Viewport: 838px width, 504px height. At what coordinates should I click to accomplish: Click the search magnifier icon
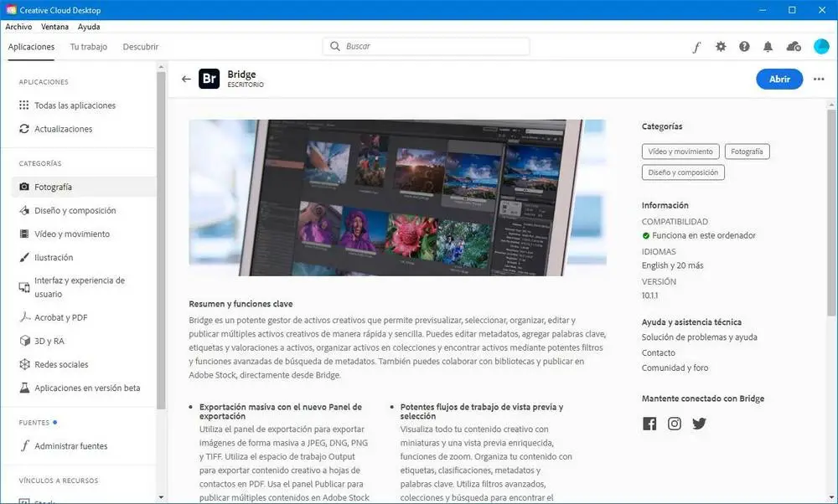coord(335,46)
